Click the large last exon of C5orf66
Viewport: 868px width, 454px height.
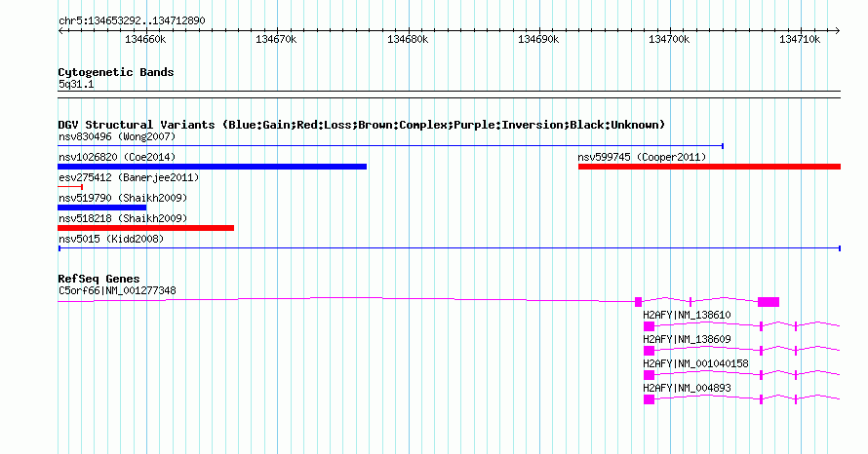pyautogui.click(x=769, y=302)
